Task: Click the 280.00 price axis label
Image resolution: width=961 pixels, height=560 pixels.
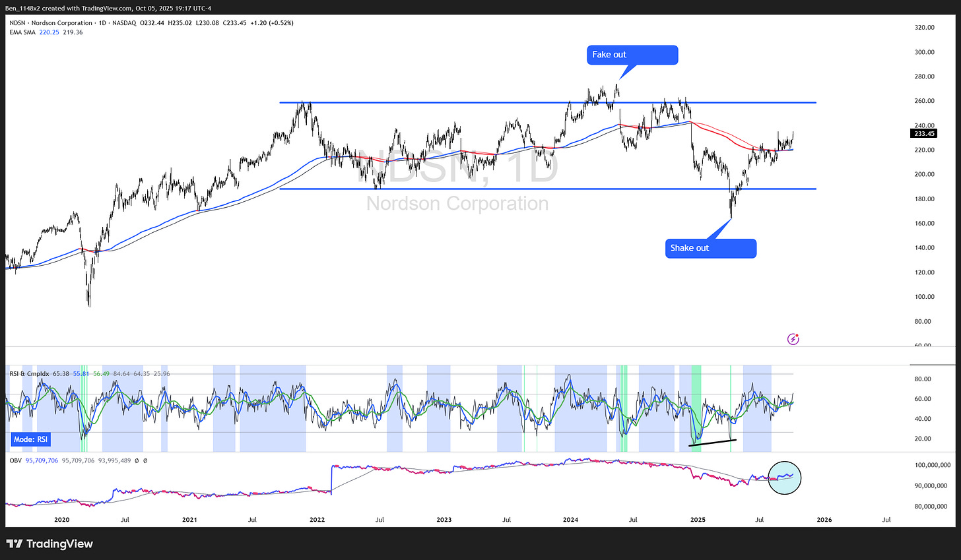Action: [925, 77]
